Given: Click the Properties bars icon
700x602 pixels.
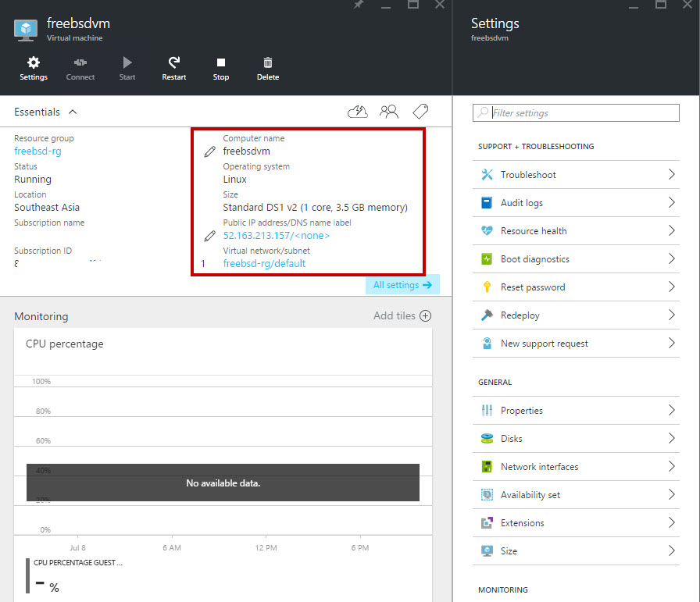Looking at the screenshot, I should point(487,410).
